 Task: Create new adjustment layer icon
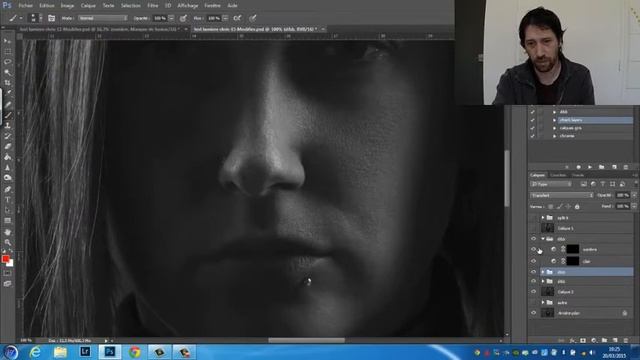(x=593, y=340)
